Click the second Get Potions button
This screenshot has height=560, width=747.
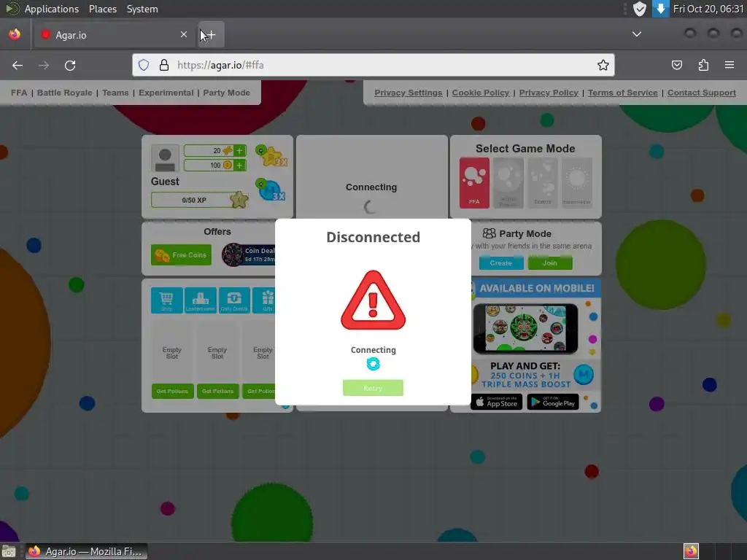pos(217,391)
